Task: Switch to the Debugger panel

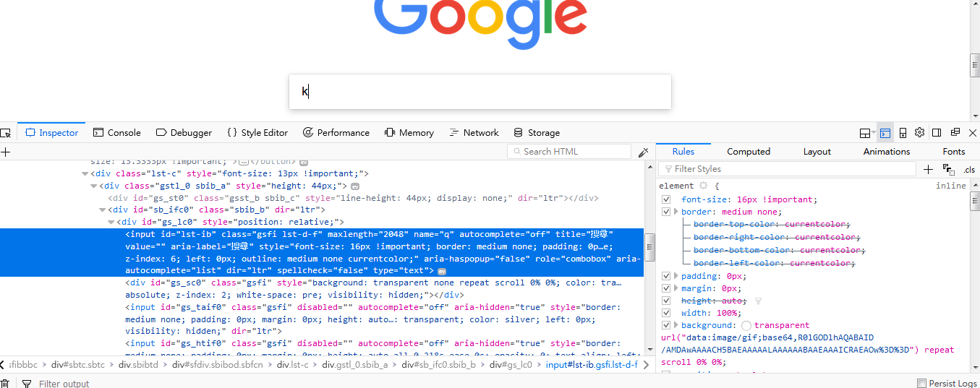Action: (x=184, y=133)
